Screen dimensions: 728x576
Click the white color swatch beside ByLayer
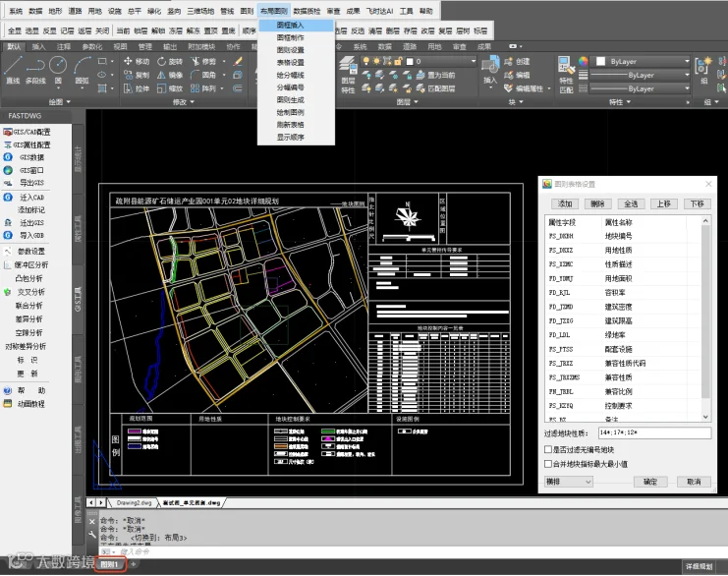pos(600,61)
